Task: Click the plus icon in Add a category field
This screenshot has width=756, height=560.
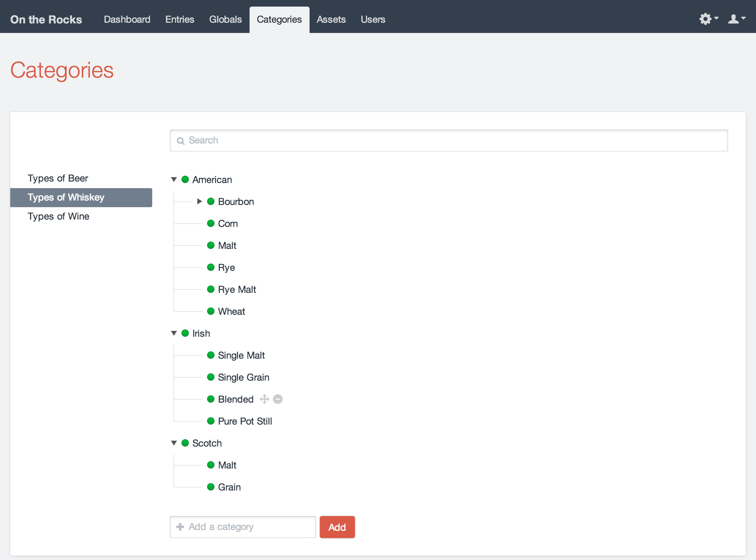Action: (x=180, y=527)
